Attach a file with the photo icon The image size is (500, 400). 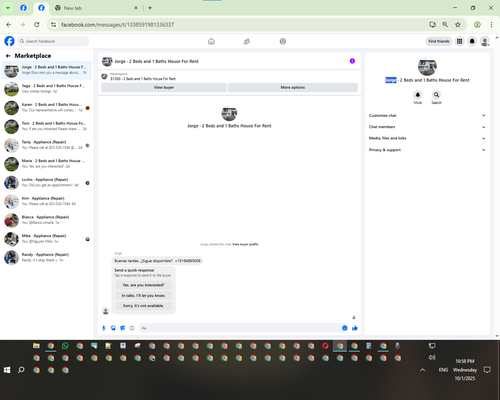tap(113, 328)
